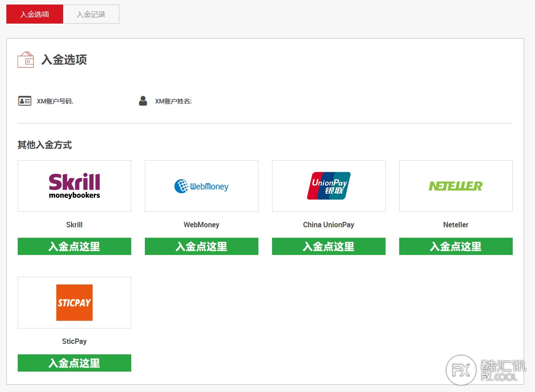Click the Skrill text label
This screenshot has width=535, height=392.
pos(74,225)
